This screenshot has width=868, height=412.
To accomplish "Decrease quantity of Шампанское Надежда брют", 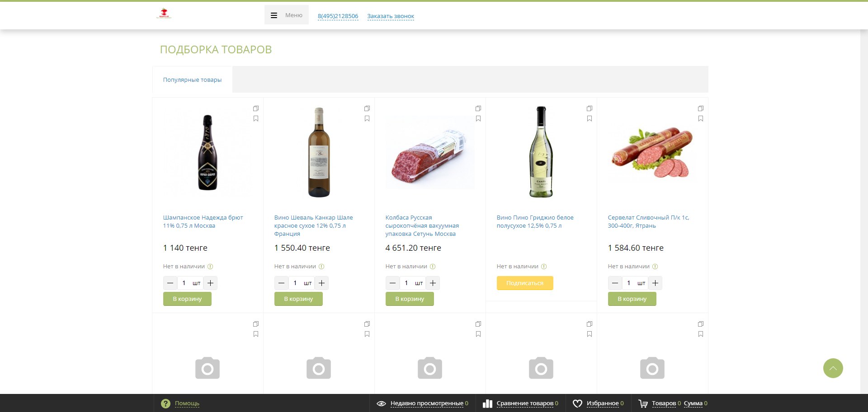I will 170,283.
